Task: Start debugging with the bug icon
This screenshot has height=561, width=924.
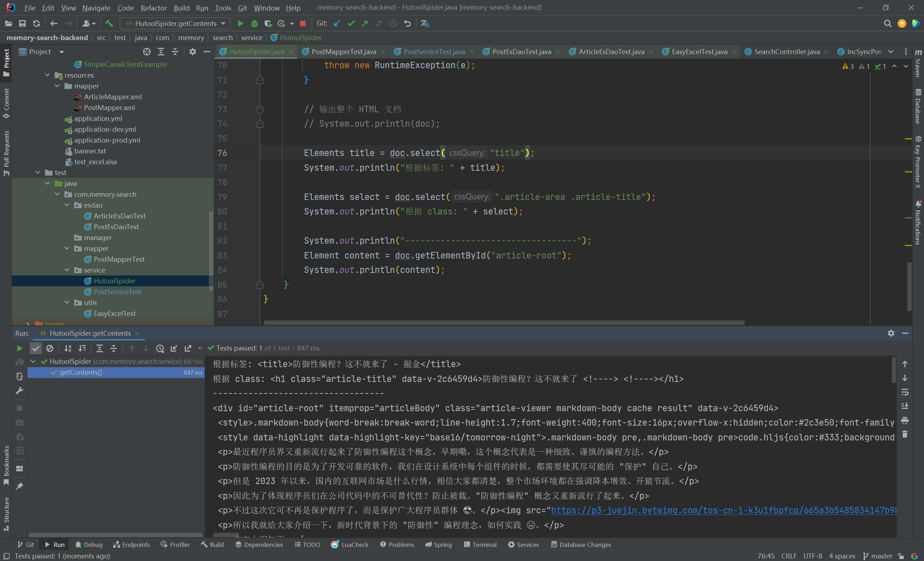Action: [254, 23]
